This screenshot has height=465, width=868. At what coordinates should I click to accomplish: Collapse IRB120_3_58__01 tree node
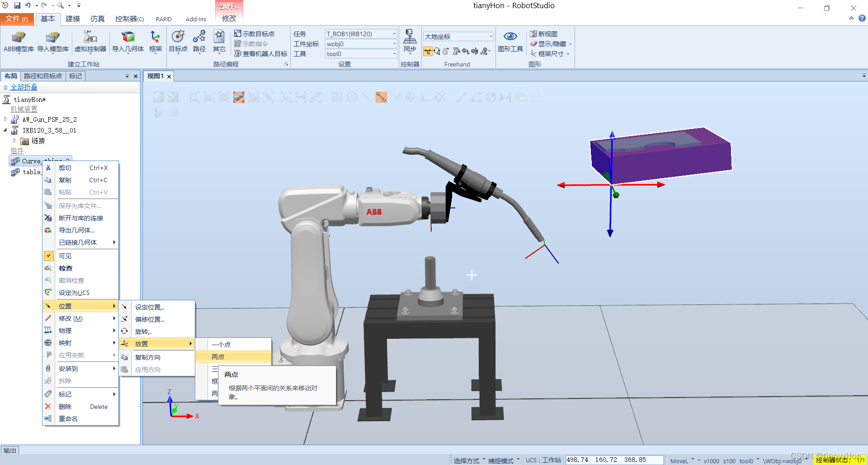[5, 130]
